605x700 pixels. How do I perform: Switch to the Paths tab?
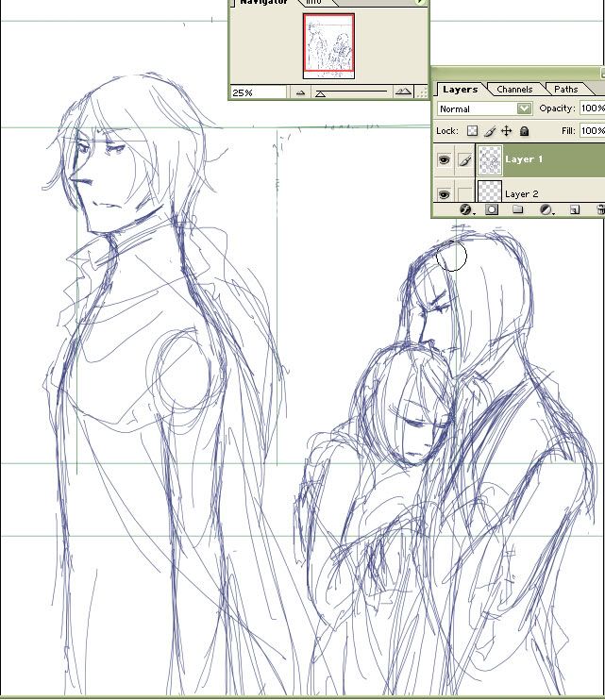click(566, 90)
